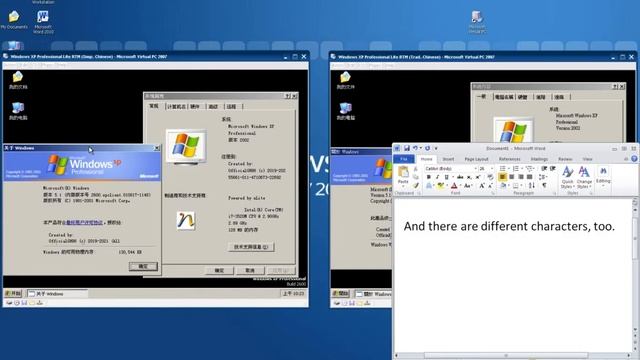Open My Documents icon on host desktop
Screen dimensions: 640x360
(x=14, y=20)
